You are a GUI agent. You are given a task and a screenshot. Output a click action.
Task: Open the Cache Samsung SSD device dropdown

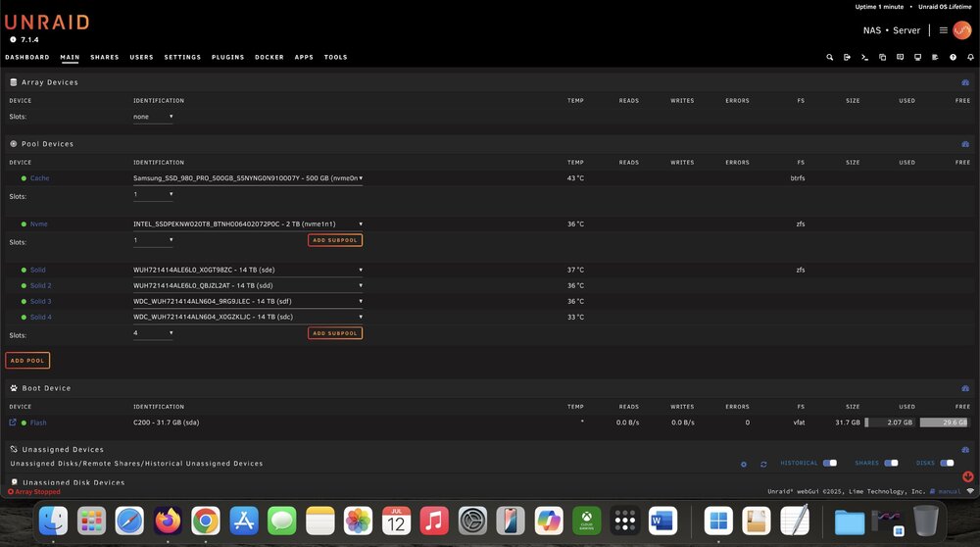[248, 178]
